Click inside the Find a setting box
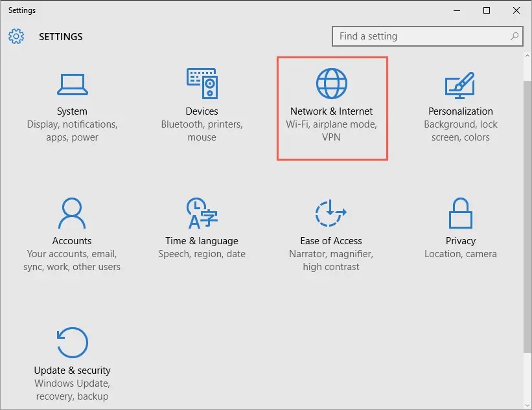Viewport: 532px width, 410px height. click(x=415, y=36)
